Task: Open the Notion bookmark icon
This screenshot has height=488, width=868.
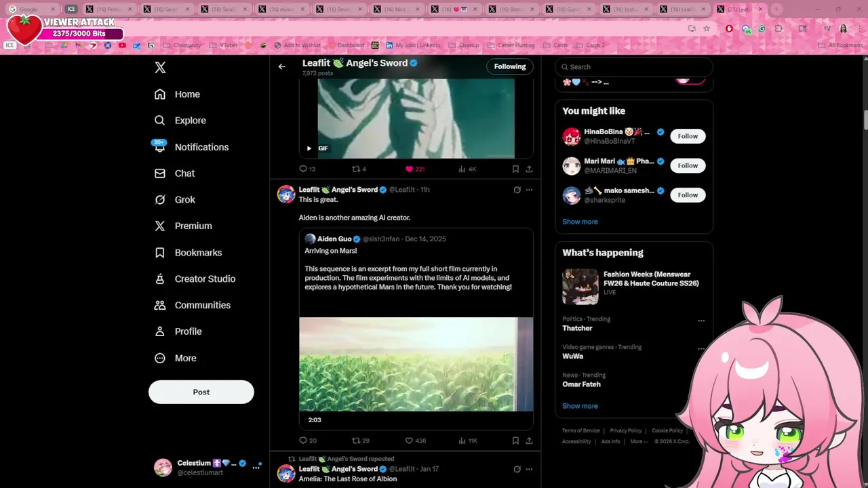Action: 151,45
